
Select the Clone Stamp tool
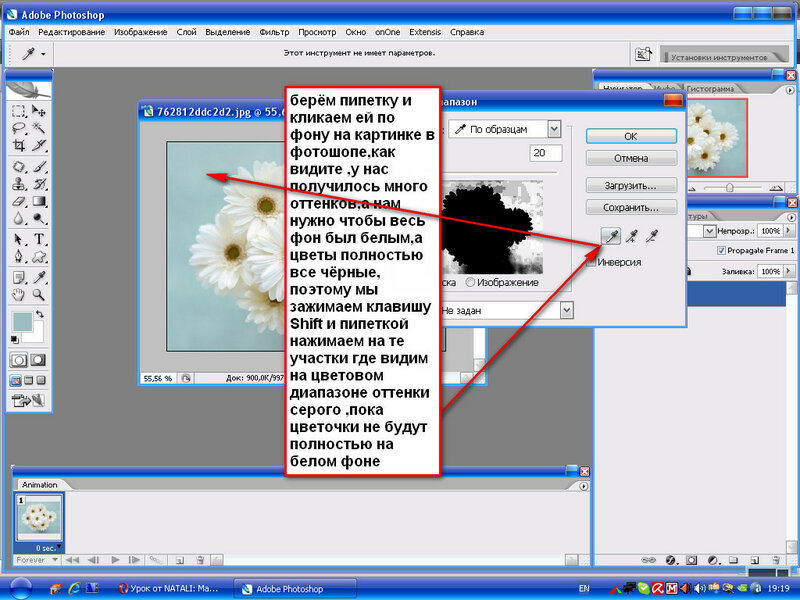pyautogui.click(x=18, y=184)
